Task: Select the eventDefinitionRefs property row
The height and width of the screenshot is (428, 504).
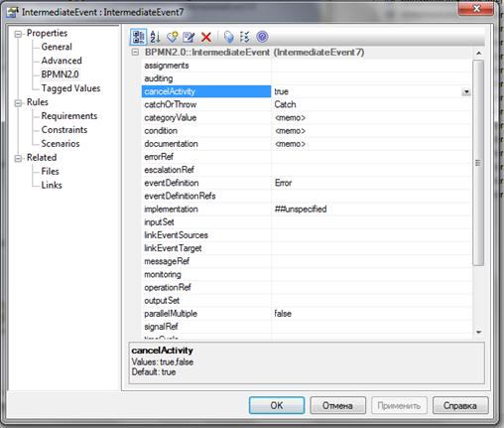Action: tap(306, 196)
